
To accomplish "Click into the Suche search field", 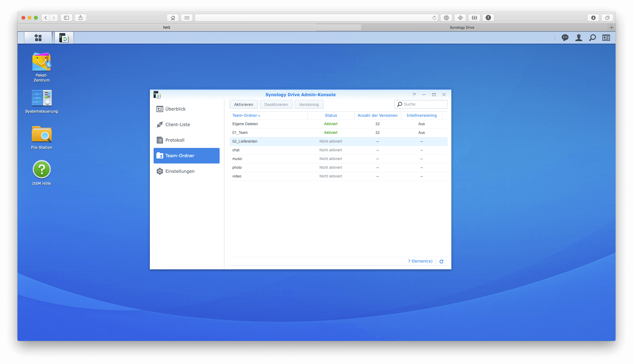I will 421,104.
